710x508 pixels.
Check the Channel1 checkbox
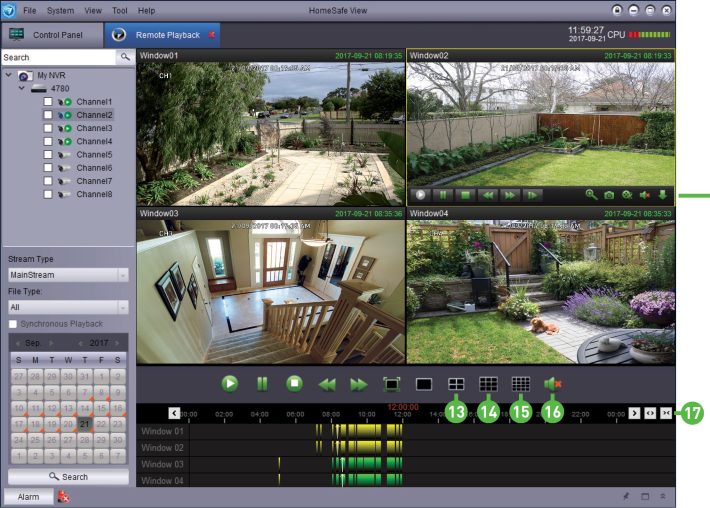click(x=47, y=102)
